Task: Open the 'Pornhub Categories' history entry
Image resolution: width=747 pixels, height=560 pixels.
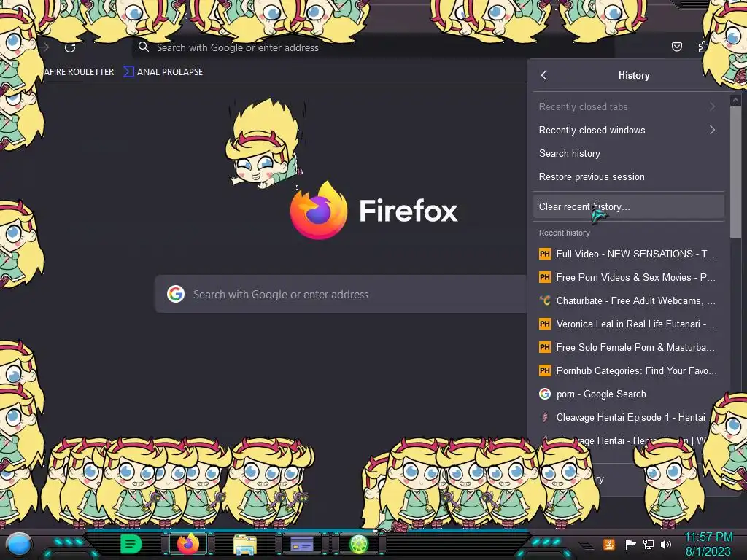Action: pyautogui.click(x=628, y=370)
